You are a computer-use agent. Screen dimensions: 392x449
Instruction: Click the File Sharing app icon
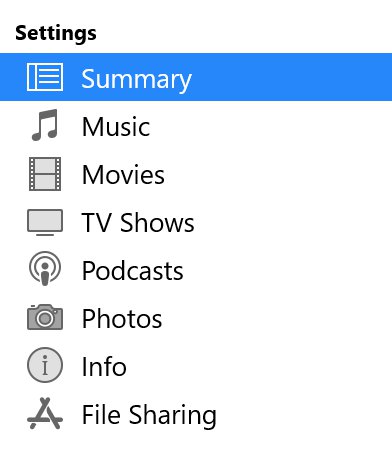point(45,413)
